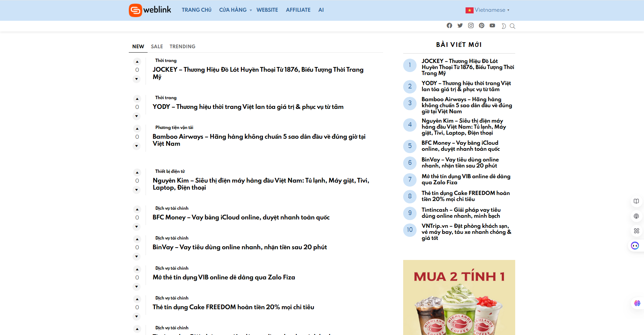644x335 pixels.
Task: Click the search magnifier icon
Action: 513,26
